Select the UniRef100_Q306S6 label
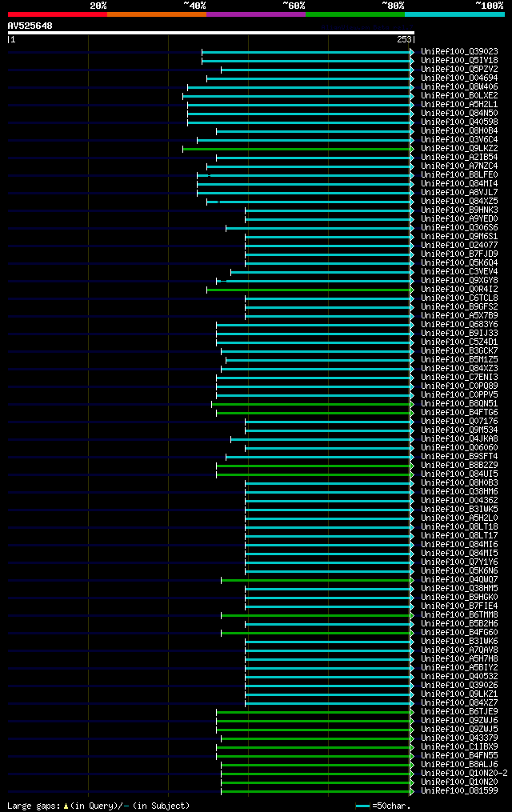512x812 pixels. [459, 228]
